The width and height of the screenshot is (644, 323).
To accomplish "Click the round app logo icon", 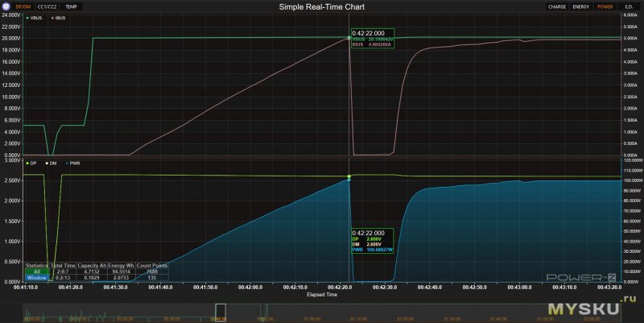I will (6, 6).
